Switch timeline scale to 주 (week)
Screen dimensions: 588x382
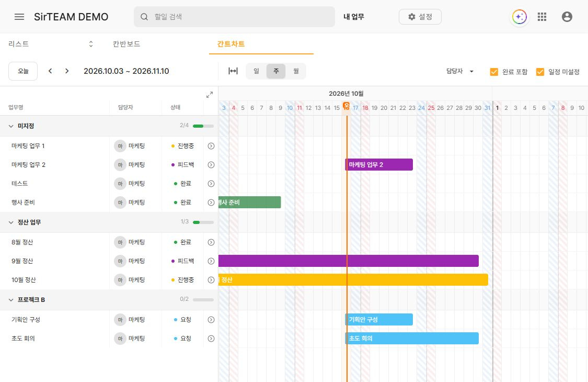tap(276, 71)
